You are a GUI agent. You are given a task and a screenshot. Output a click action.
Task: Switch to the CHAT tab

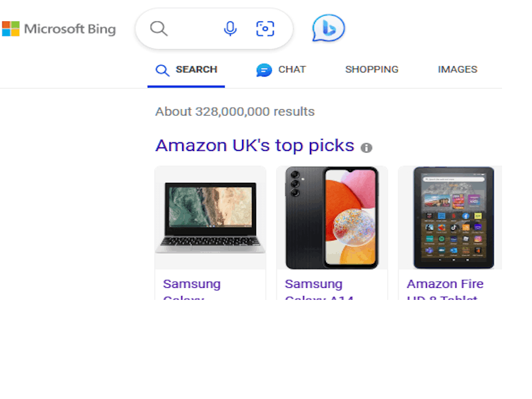pos(291,69)
